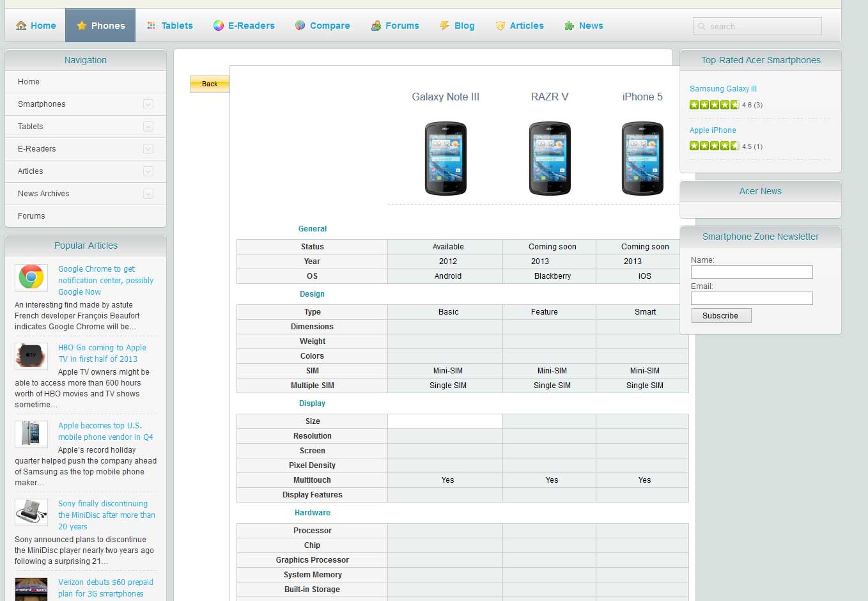Select Smartphones in the Navigation sidebar
The width and height of the screenshot is (868, 601).
[86, 104]
